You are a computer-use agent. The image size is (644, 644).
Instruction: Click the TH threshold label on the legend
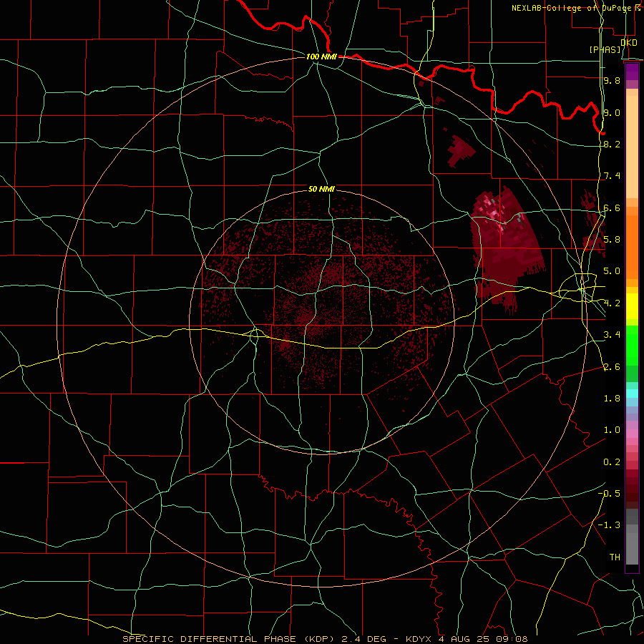(615, 557)
